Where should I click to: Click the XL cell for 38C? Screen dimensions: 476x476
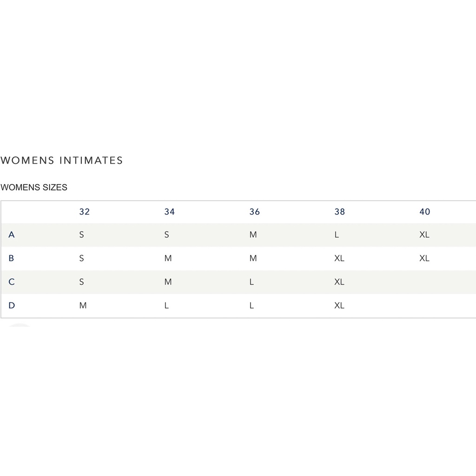pyautogui.click(x=339, y=282)
